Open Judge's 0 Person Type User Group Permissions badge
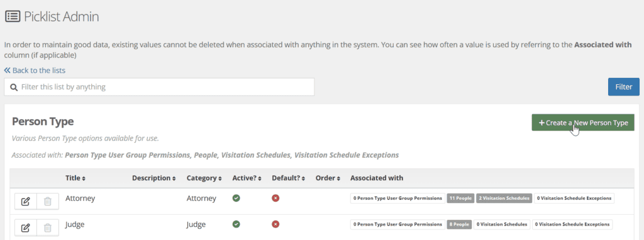This screenshot has height=240, width=644. click(x=397, y=224)
